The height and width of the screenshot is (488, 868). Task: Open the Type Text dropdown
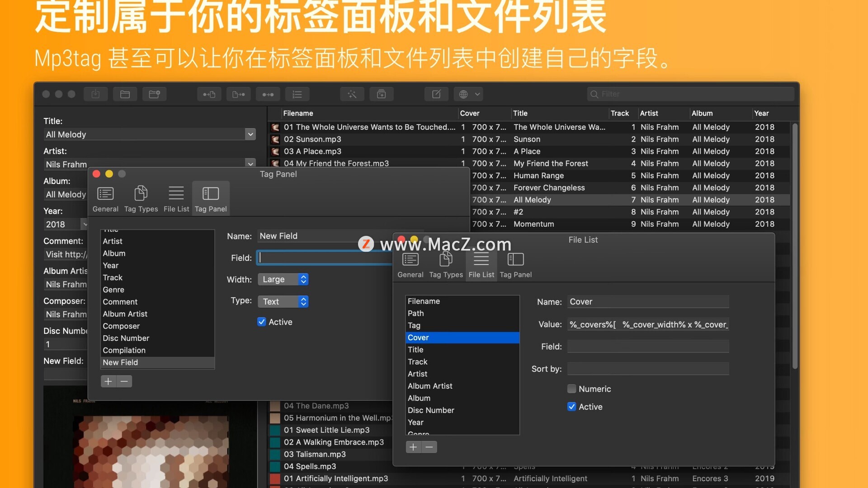point(283,301)
